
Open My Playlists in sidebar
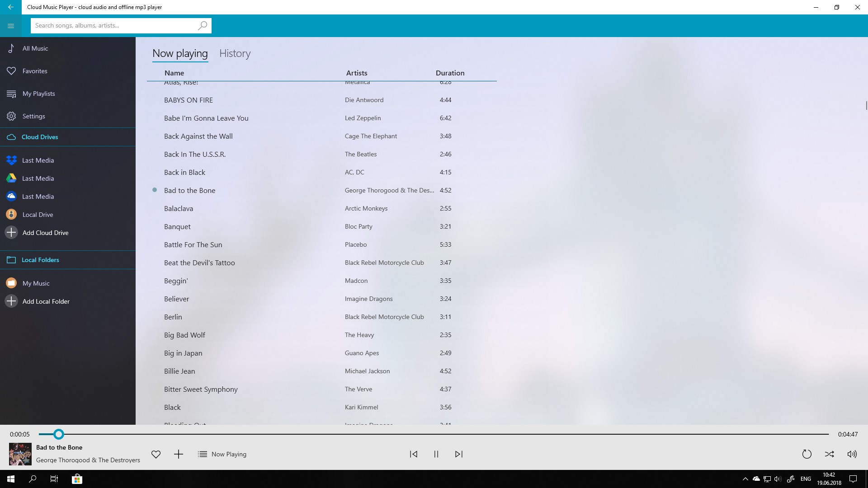[x=38, y=94]
